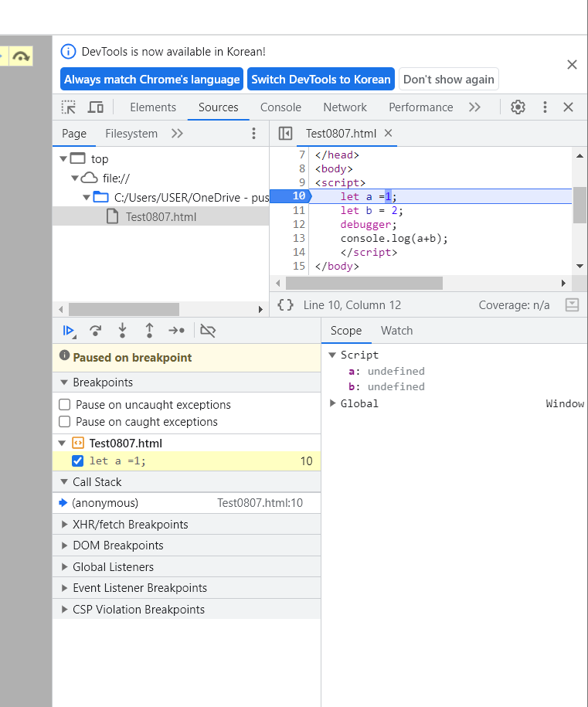Open the Network tab

345,107
